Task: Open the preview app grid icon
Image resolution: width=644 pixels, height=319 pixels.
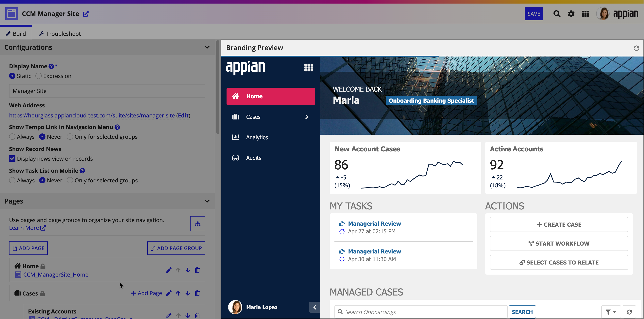Action: point(309,67)
